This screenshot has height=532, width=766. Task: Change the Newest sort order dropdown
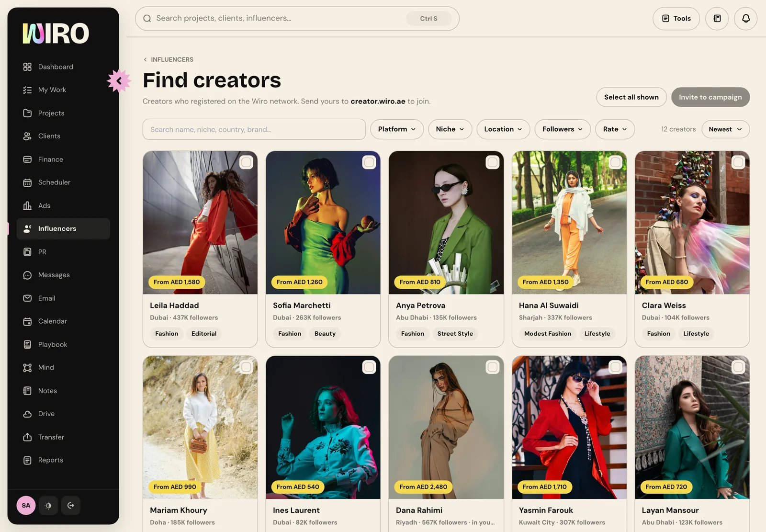[x=726, y=129]
